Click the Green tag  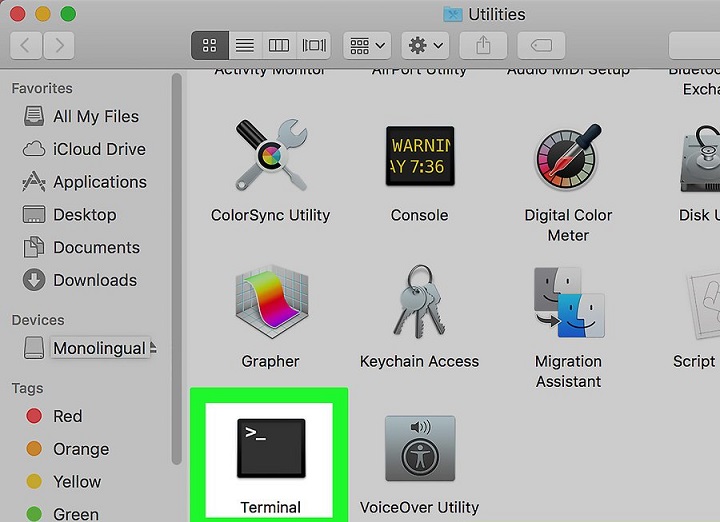tap(62, 514)
